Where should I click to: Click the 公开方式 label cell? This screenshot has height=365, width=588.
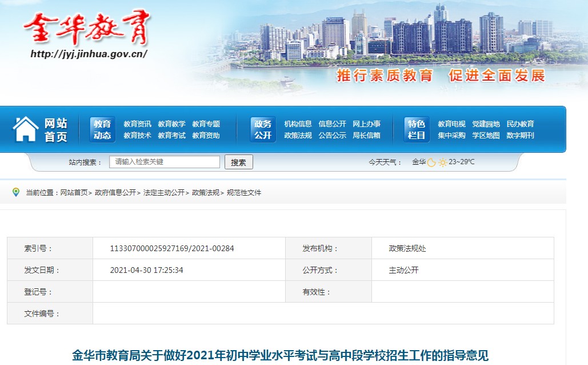point(329,270)
